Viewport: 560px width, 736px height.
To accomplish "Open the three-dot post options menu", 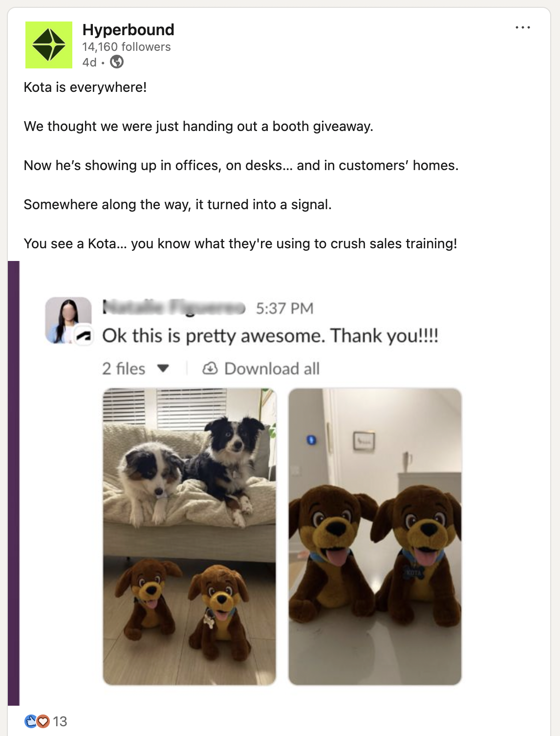I will tap(523, 27).
